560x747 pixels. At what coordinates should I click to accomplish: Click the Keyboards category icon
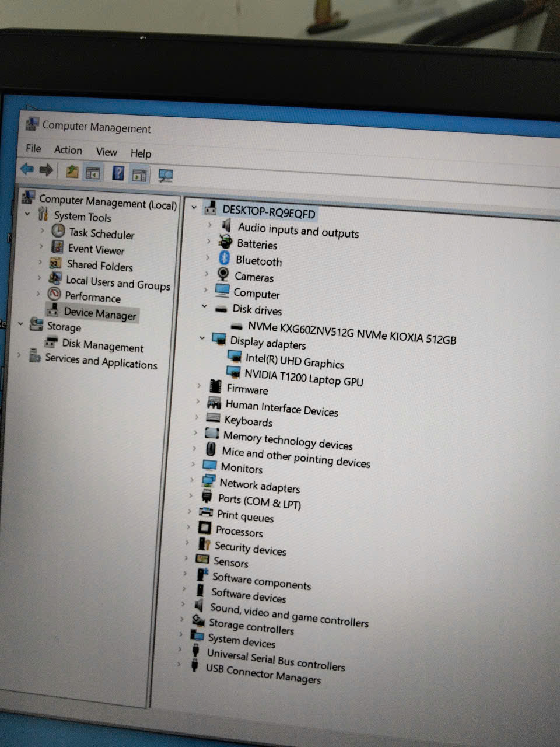213,417
